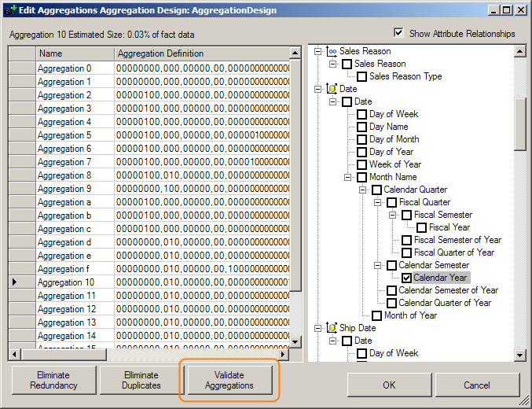Check the Day Name attribute
This screenshot has width=532, height=409.
click(x=361, y=127)
